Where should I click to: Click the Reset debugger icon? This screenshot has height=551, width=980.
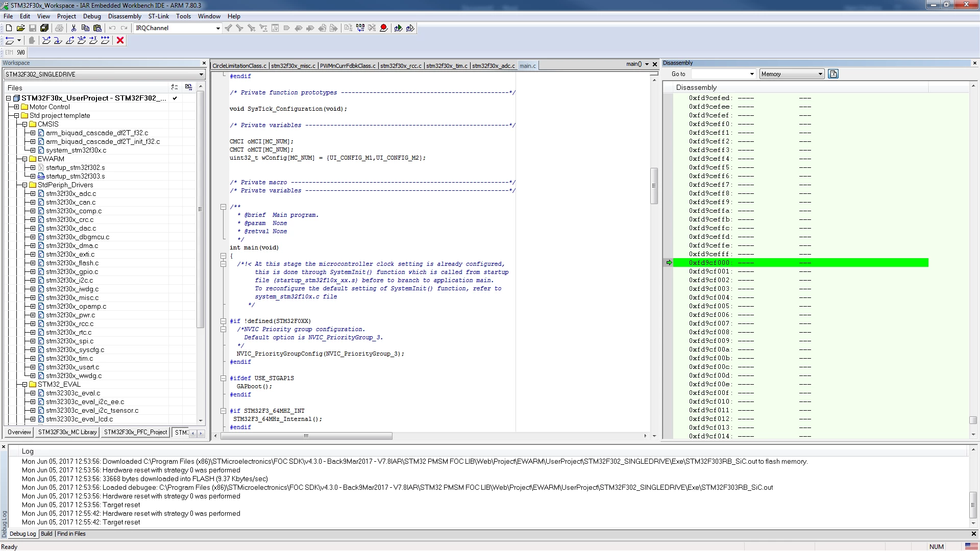click(x=10, y=40)
